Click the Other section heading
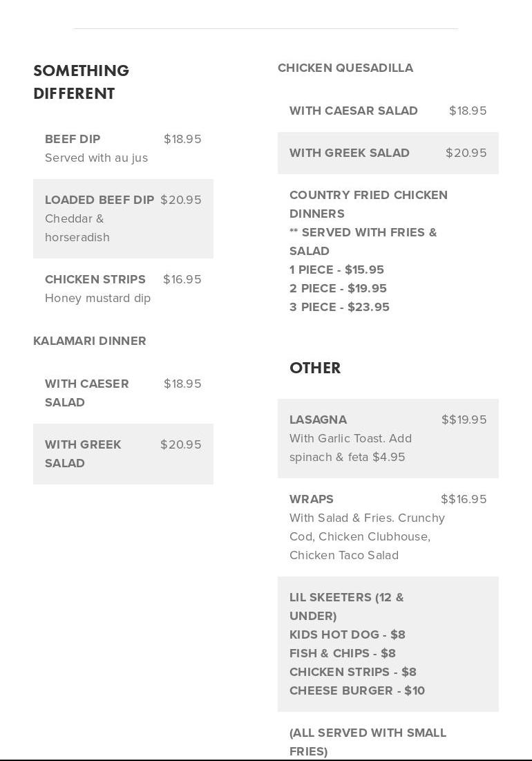532x761 pixels. 315,368
